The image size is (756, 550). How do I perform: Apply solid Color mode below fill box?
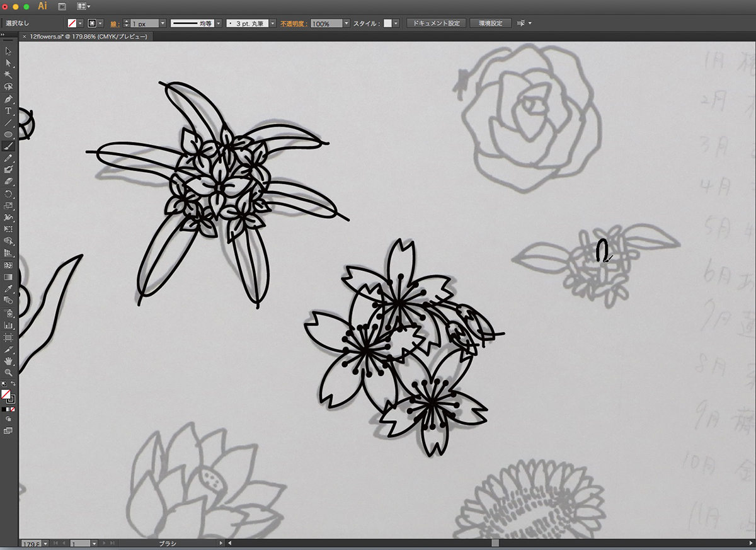point(4,409)
